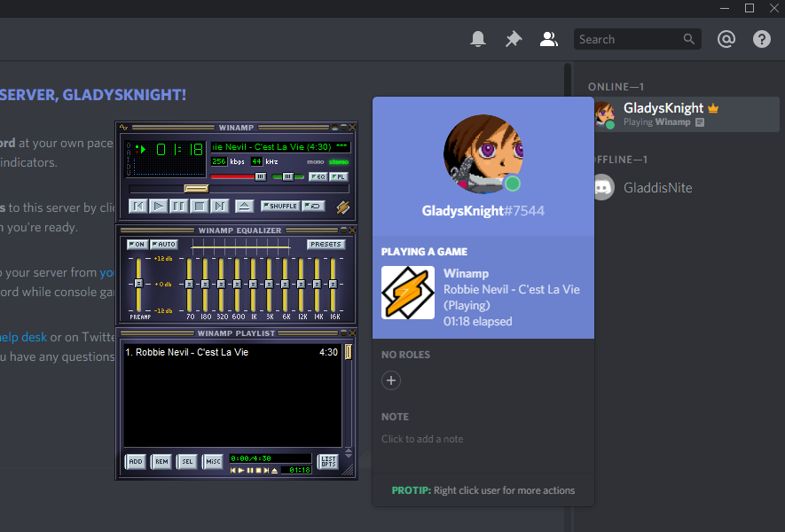Image resolution: width=785 pixels, height=532 pixels.
Task: Toggle playlist window with PL button
Action: (339, 176)
